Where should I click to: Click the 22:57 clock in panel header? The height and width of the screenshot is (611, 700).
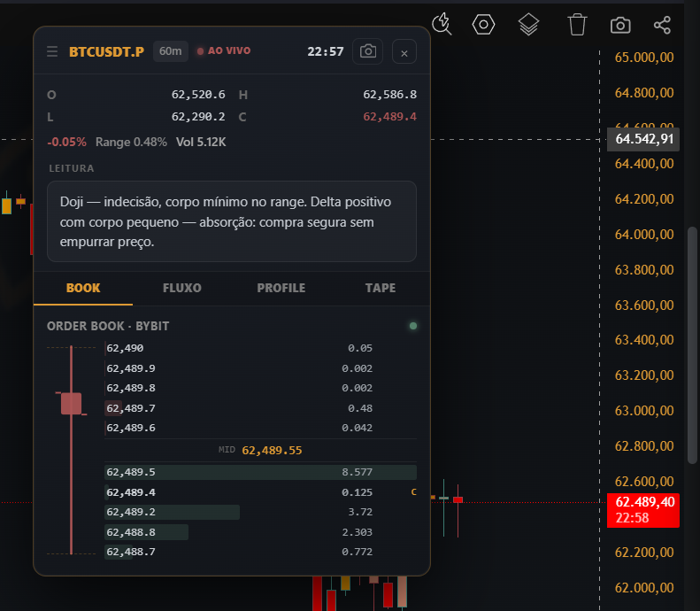(x=326, y=52)
